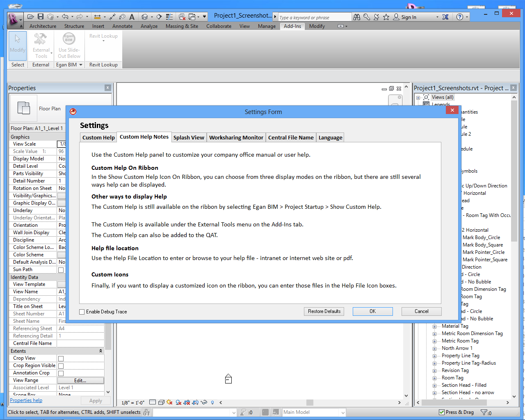525x420 pixels.
Task: Switch to the Worksharing Monitor tab
Action: point(236,137)
